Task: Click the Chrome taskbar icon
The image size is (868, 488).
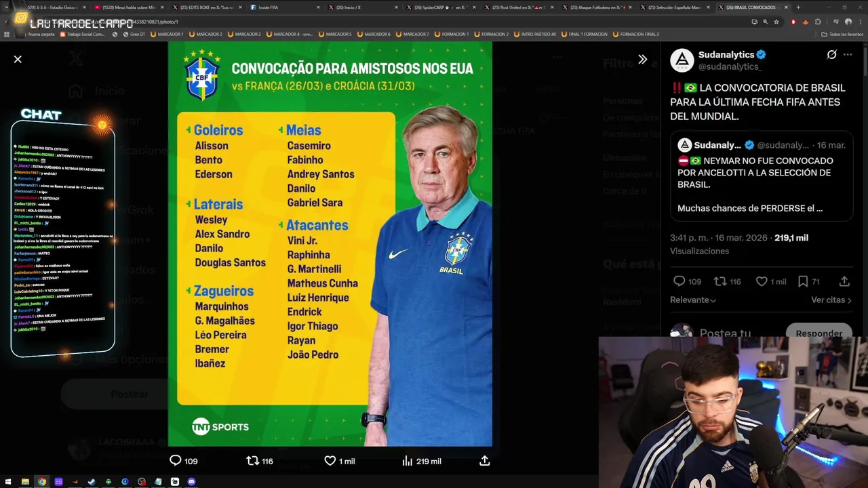Action: [x=41, y=482]
